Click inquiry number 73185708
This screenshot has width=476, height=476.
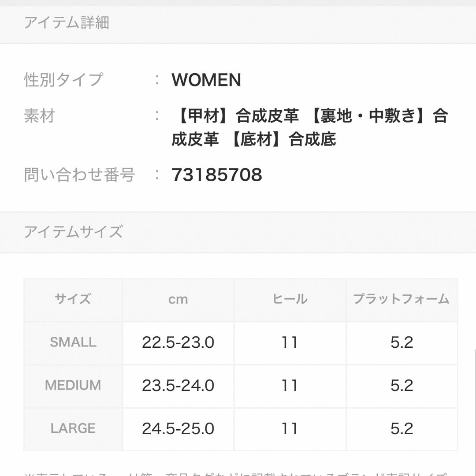pos(217,175)
